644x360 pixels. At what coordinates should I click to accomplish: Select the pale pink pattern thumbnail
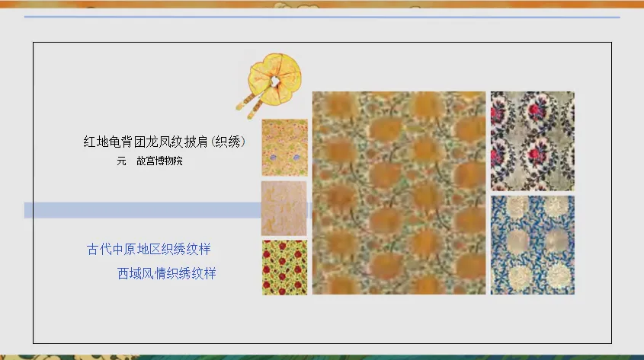(284, 209)
